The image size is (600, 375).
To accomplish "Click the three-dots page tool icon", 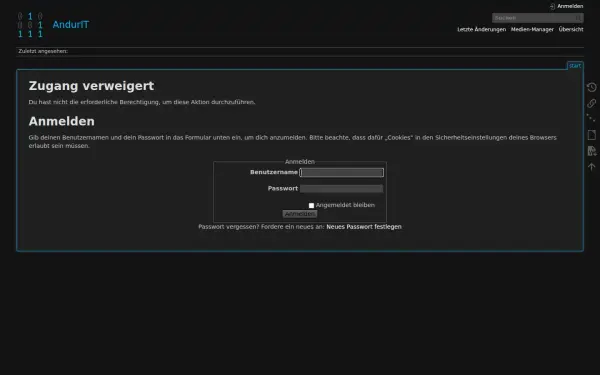I will [592, 119].
